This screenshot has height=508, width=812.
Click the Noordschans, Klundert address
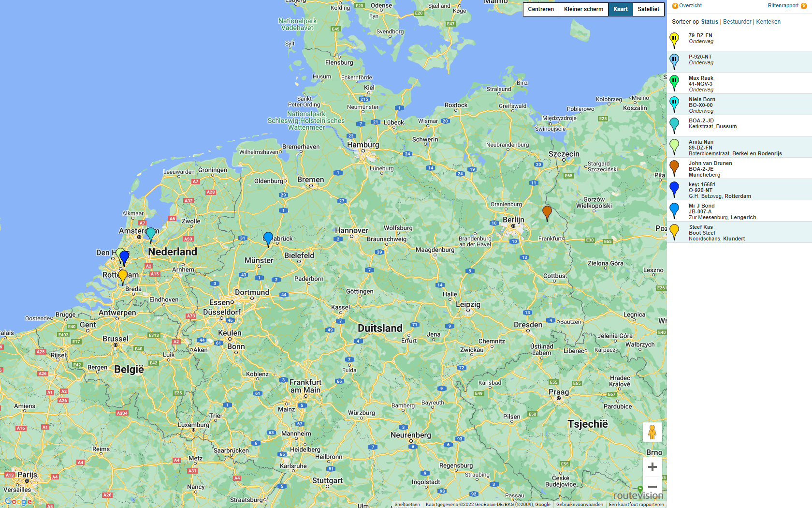coord(717,239)
